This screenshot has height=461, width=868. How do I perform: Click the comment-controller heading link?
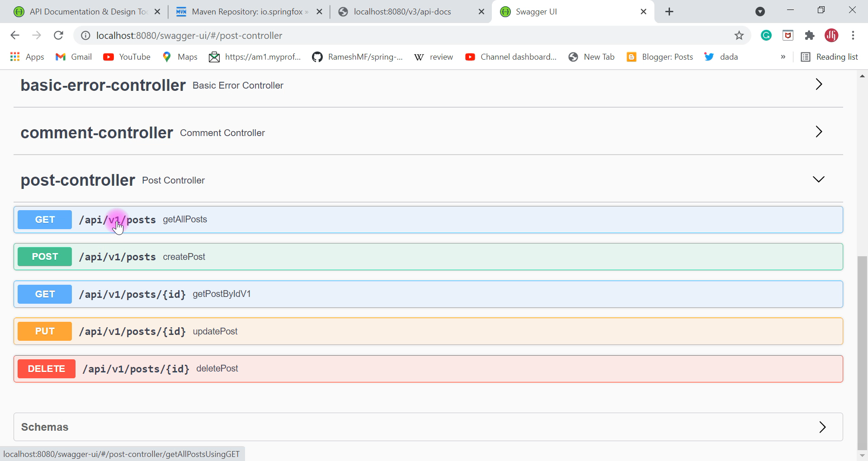97,132
